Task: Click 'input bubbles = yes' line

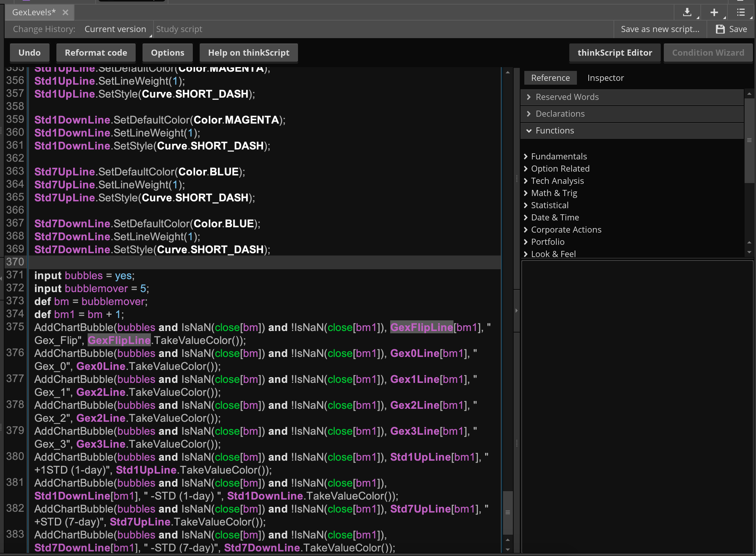Action: pos(84,275)
